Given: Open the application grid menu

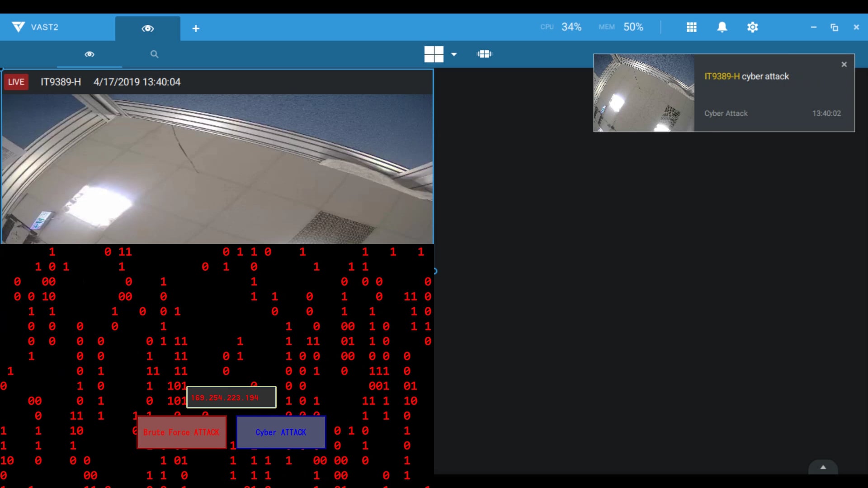Looking at the screenshot, I should 692,27.
